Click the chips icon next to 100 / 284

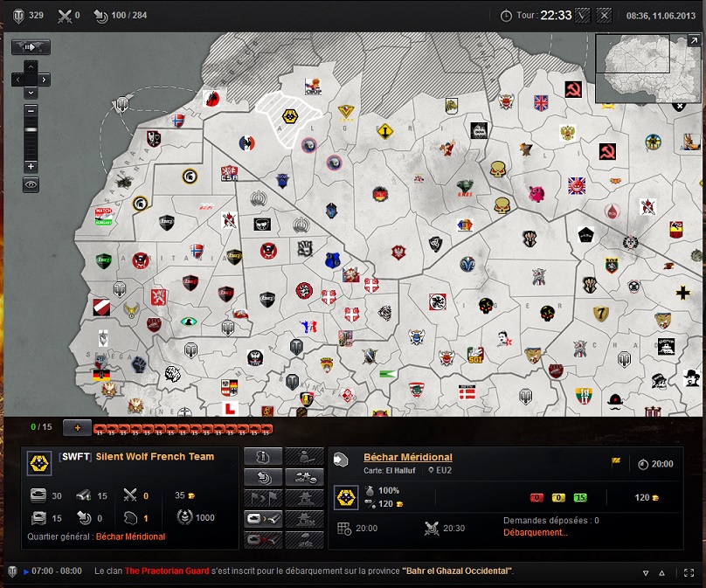click(100, 16)
